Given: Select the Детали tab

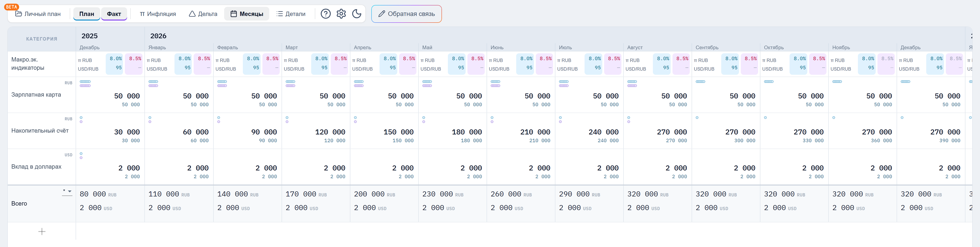Looking at the screenshot, I should pos(291,14).
